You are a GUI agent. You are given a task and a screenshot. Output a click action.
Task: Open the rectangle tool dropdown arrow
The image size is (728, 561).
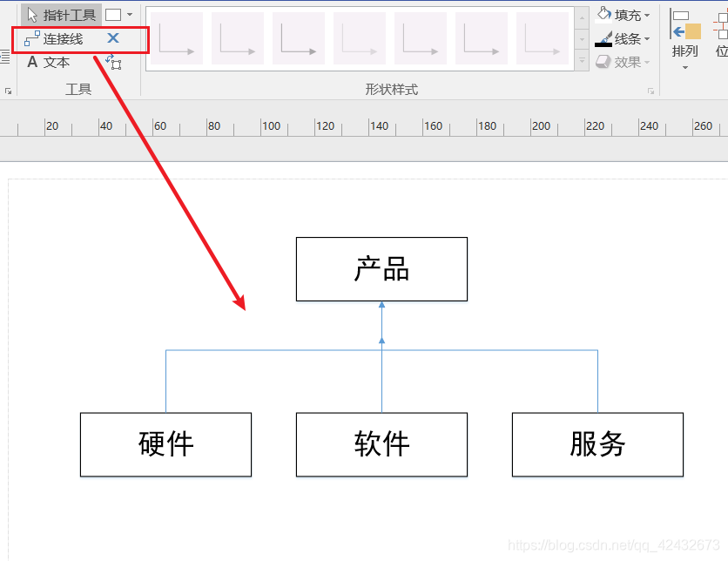130,15
